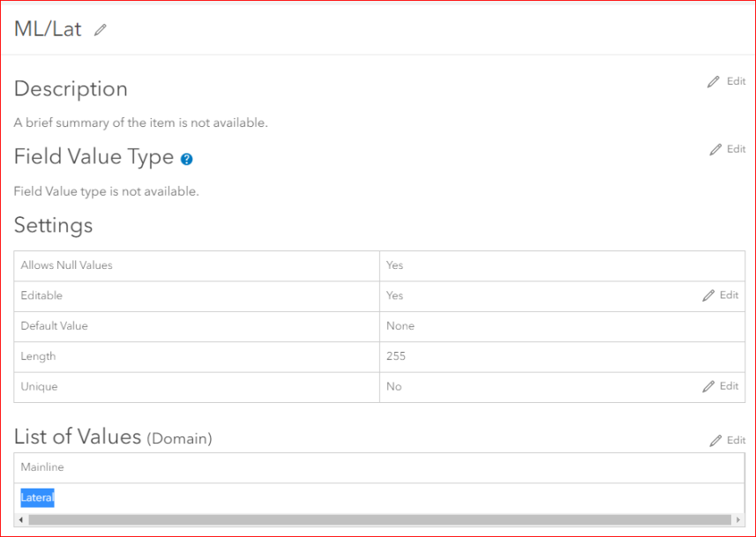Click the pencil icon in the Description section

point(714,82)
